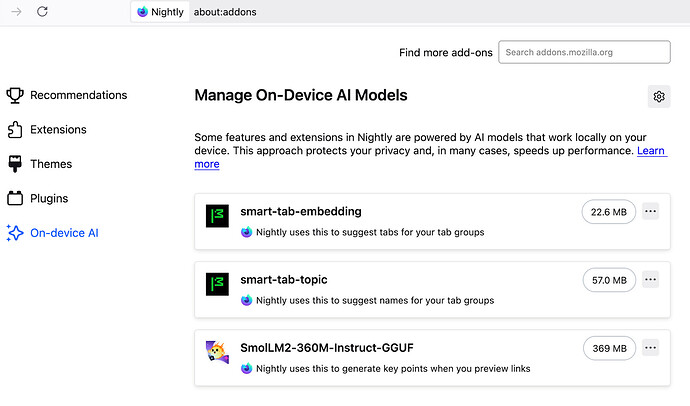
Task: Click the SmolLM2-360M-Instruct-GGUF model icon
Action: pos(217,352)
